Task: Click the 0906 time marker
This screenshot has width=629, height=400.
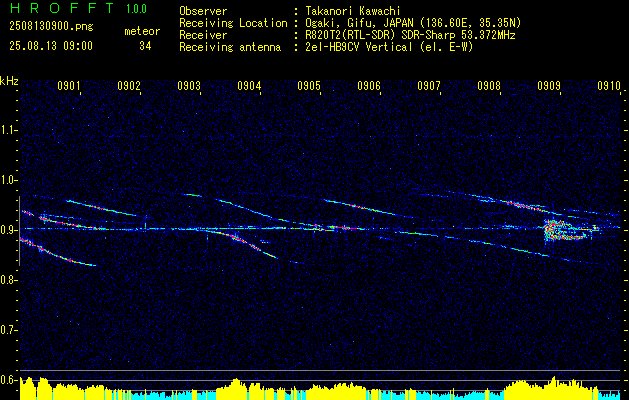Action: 369,86
